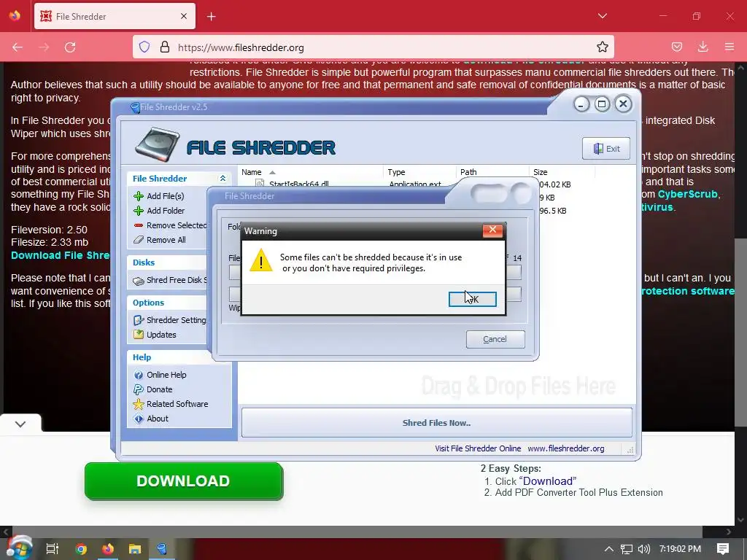Open the notification center icon
Screen dimensions: 747x560
click(x=723, y=549)
